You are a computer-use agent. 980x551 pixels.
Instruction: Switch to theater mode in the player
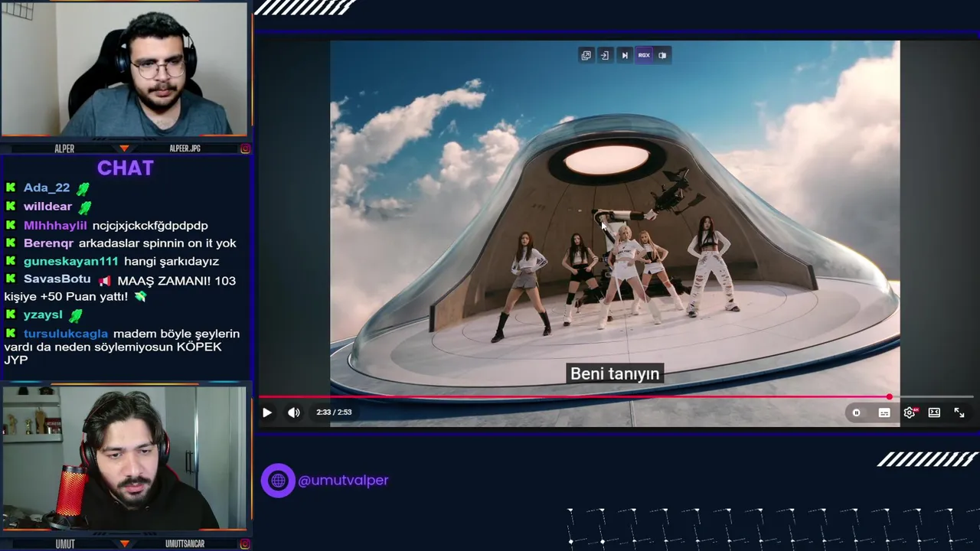[x=934, y=412]
